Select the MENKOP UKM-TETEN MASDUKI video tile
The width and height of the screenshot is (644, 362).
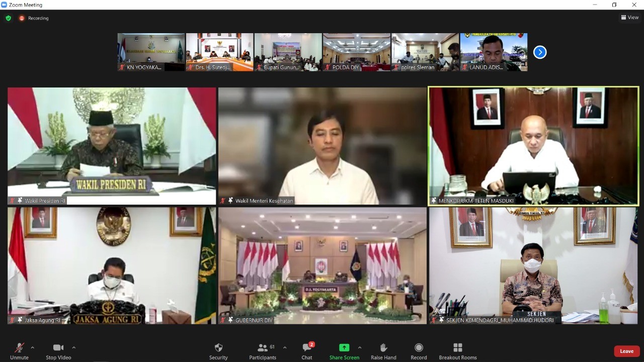[533, 146]
